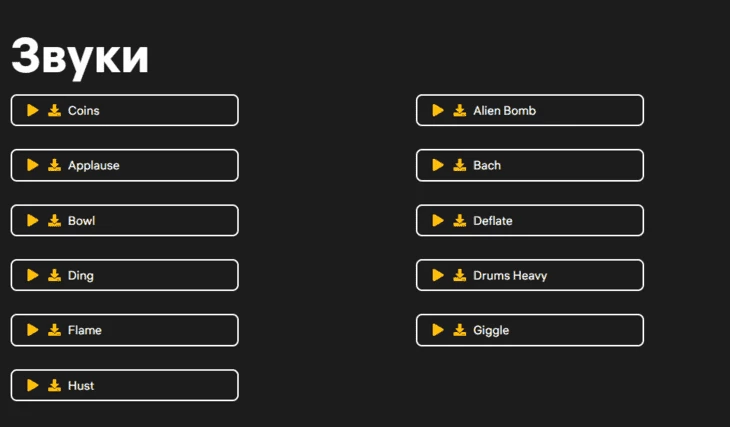The height and width of the screenshot is (427, 730).
Task: Play the Flame sound
Action: (x=33, y=330)
